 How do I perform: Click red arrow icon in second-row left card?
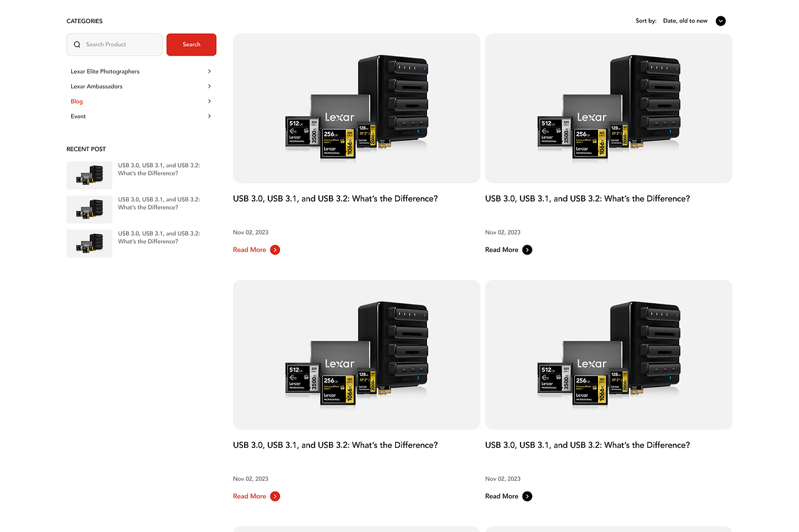click(275, 496)
